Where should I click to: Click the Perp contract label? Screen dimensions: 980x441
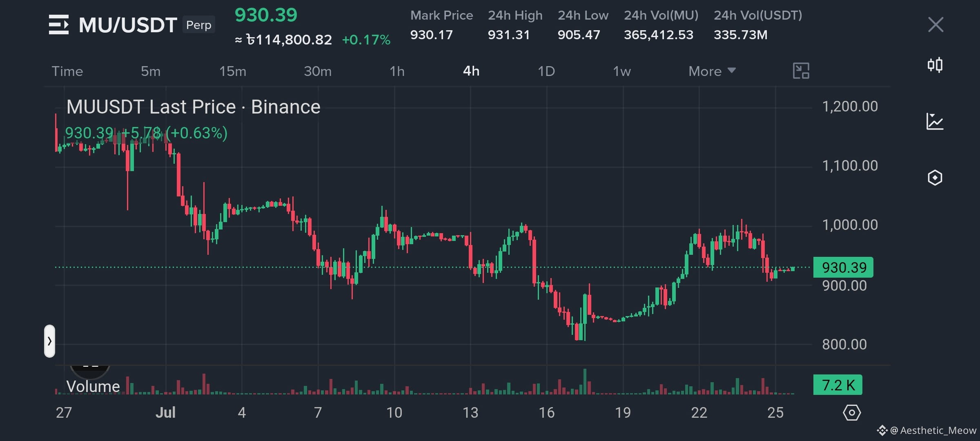[x=199, y=25]
